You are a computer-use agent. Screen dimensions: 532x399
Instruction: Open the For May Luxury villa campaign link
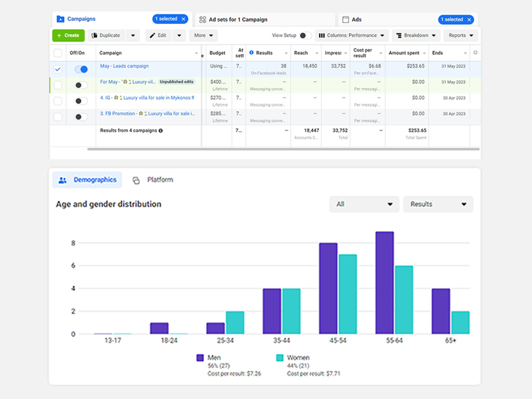click(x=128, y=82)
